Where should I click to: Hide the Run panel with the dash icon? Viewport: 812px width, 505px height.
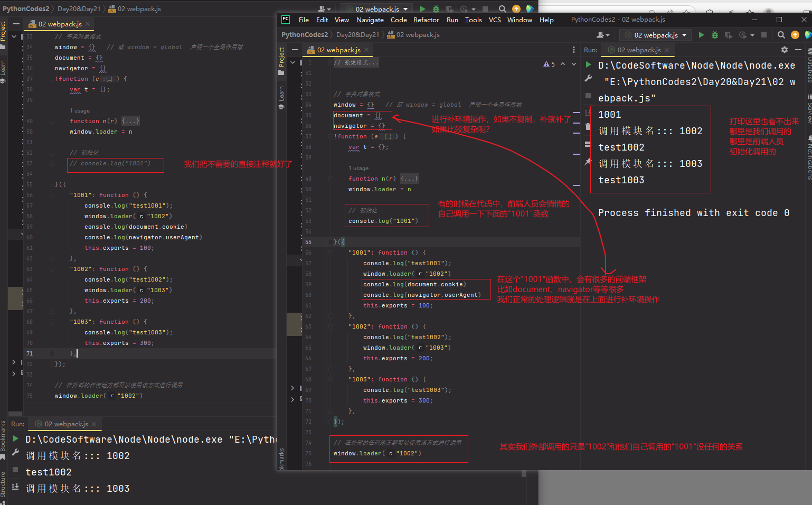[798, 50]
